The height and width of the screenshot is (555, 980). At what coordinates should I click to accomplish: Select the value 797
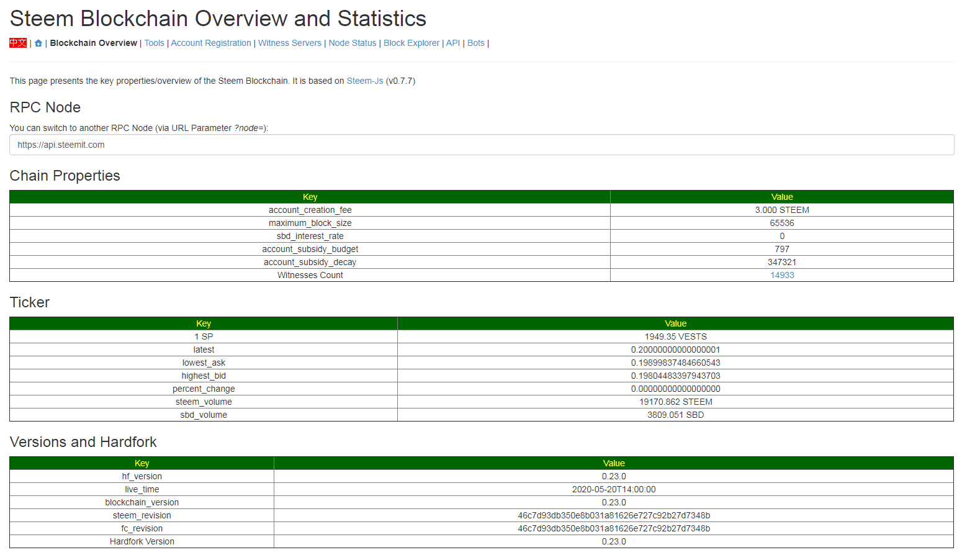click(x=782, y=249)
